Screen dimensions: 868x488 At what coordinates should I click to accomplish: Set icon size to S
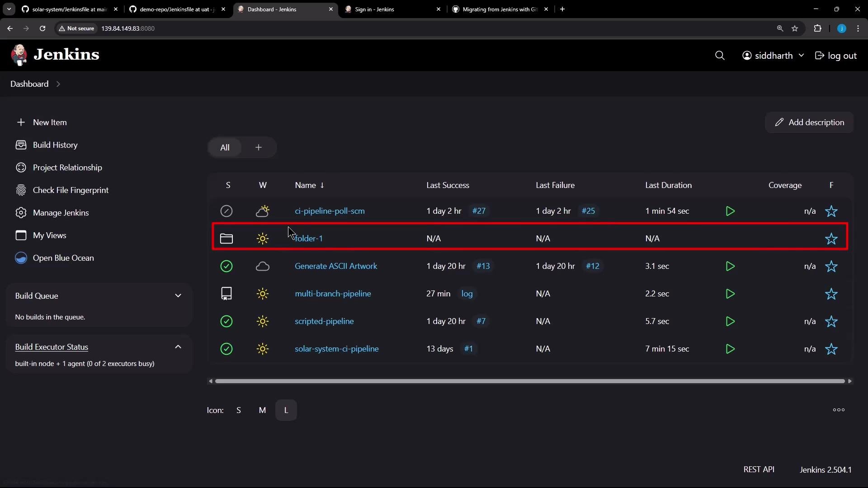point(239,410)
